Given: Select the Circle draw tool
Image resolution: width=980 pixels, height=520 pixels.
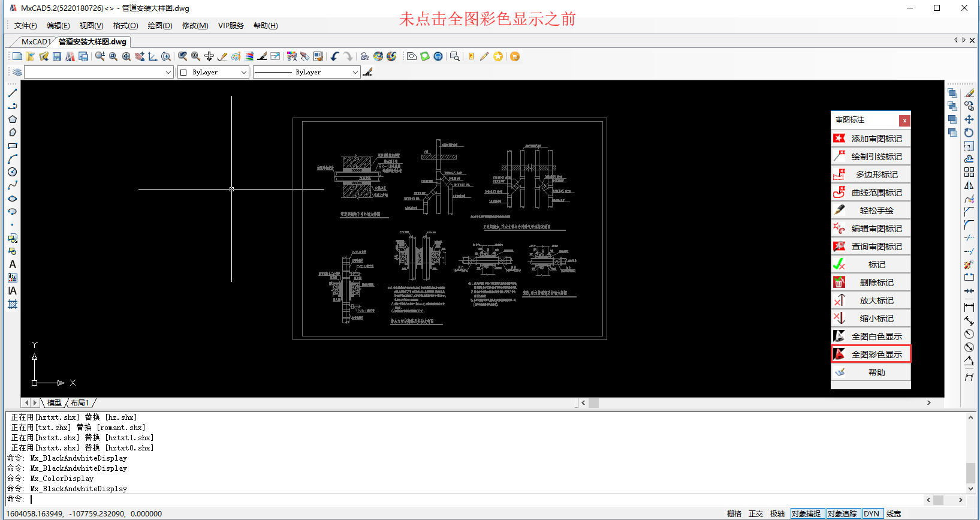Looking at the screenshot, I should tap(13, 172).
